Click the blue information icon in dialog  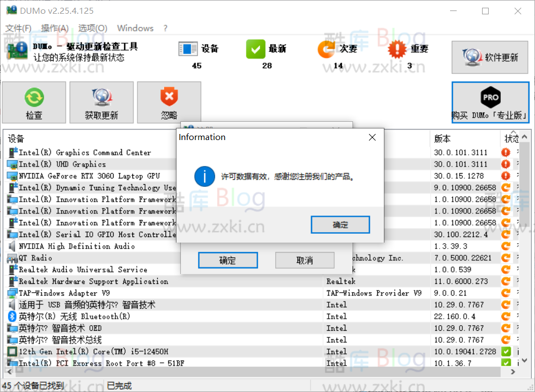click(x=205, y=177)
